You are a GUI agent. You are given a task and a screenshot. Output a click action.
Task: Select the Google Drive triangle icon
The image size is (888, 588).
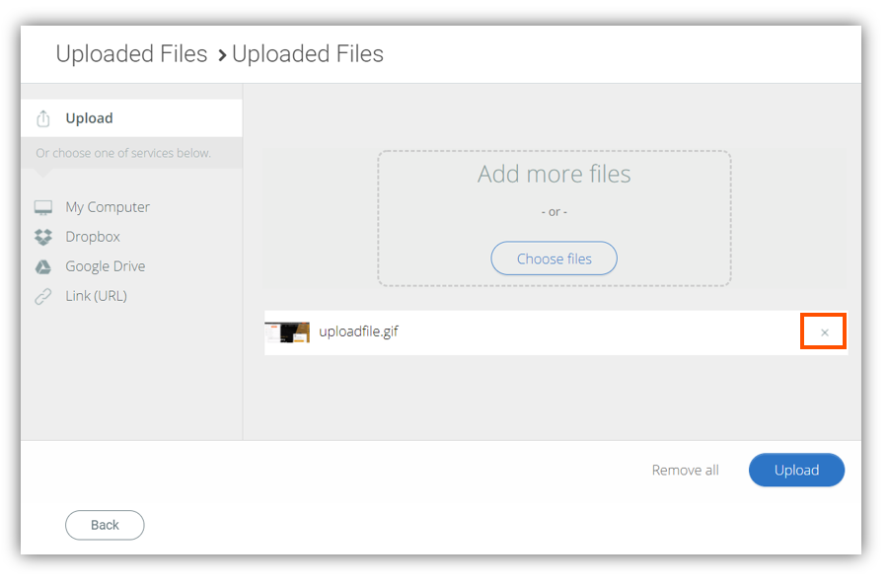43,265
